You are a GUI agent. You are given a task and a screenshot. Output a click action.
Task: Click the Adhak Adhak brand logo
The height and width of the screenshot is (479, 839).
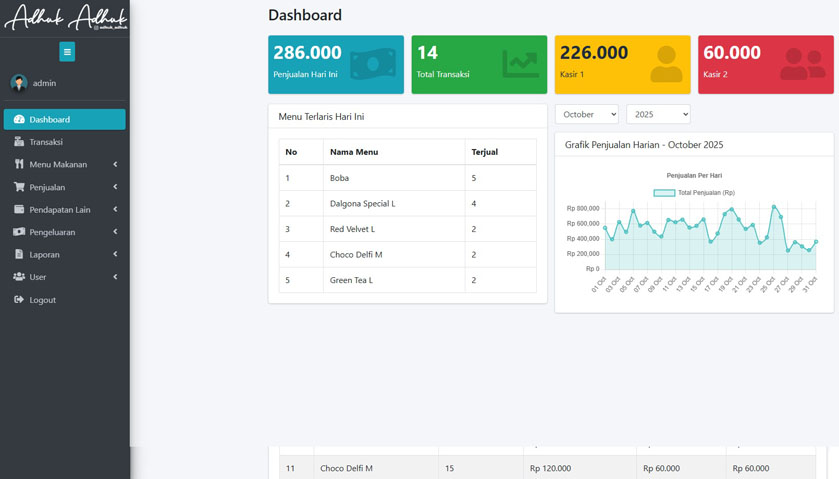pos(65,18)
